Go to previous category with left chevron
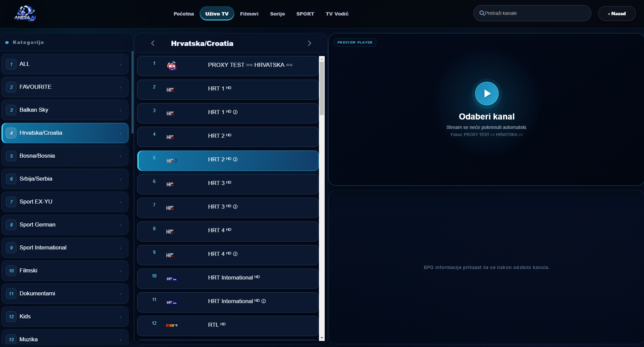 click(x=153, y=43)
